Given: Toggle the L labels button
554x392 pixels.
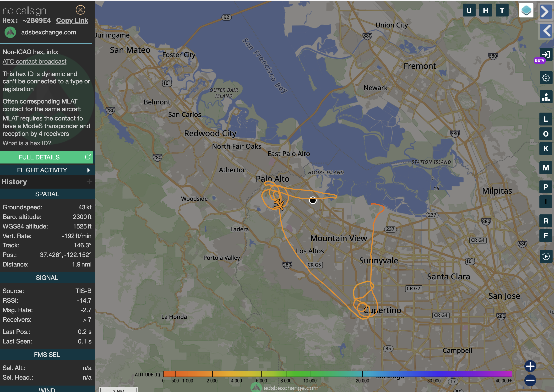Looking at the screenshot, I should pos(546,119).
